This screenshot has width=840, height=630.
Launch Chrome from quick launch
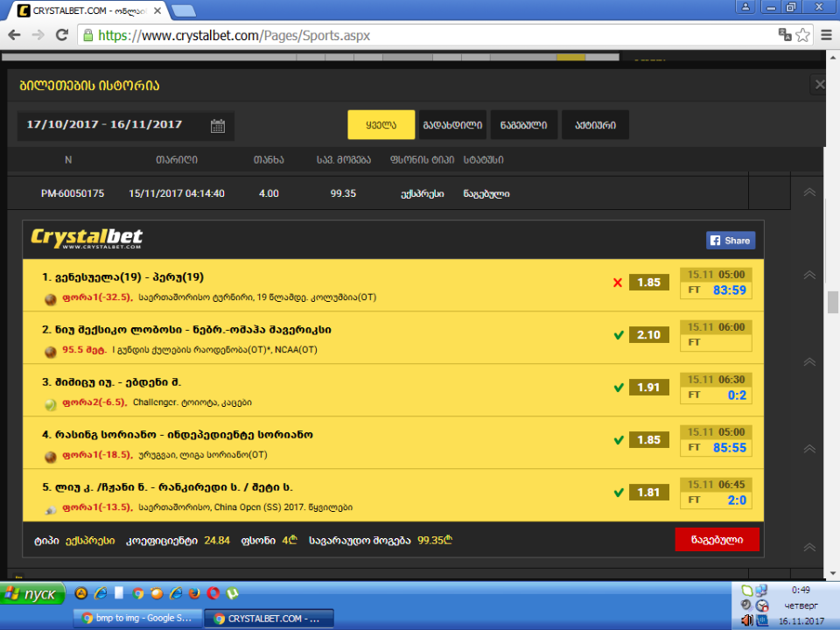pos(138,593)
